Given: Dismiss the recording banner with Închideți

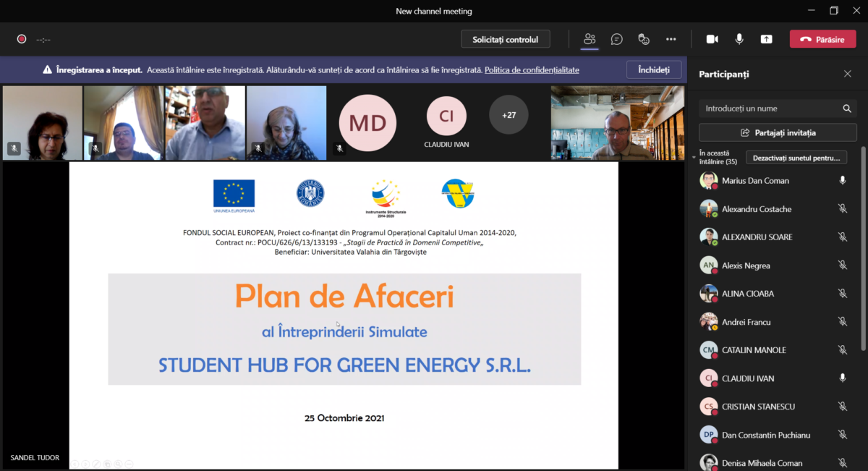Looking at the screenshot, I should coord(653,70).
